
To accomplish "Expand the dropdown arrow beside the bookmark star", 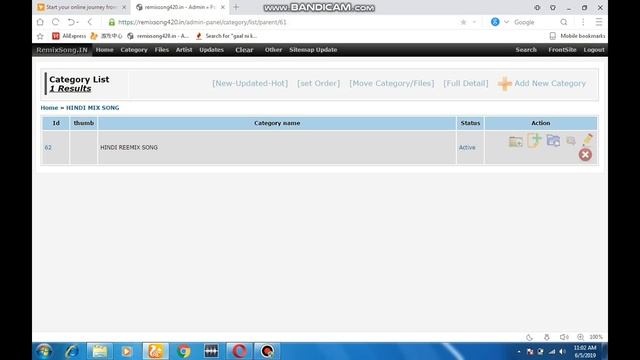I will click(x=474, y=22).
